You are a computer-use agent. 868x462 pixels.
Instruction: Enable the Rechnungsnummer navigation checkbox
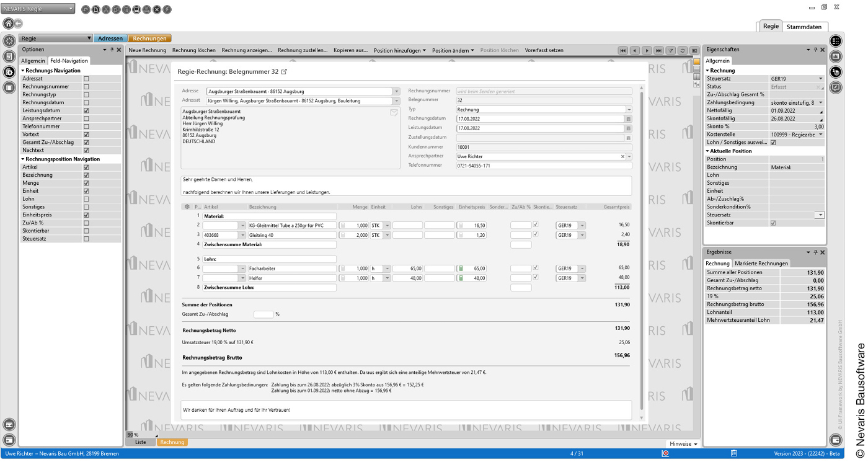point(86,86)
